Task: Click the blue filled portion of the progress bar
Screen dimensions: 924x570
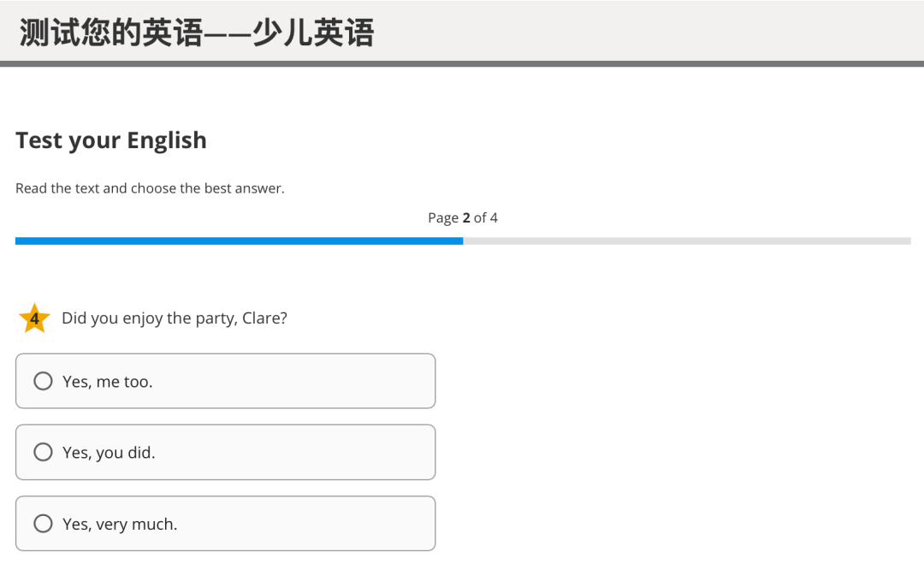Action: click(x=240, y=240)
